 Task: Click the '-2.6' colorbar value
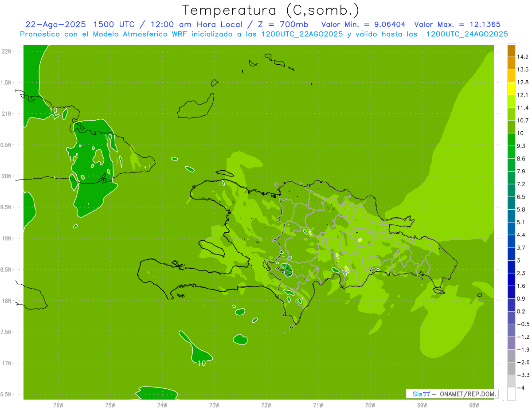click(x=523, y=362)
